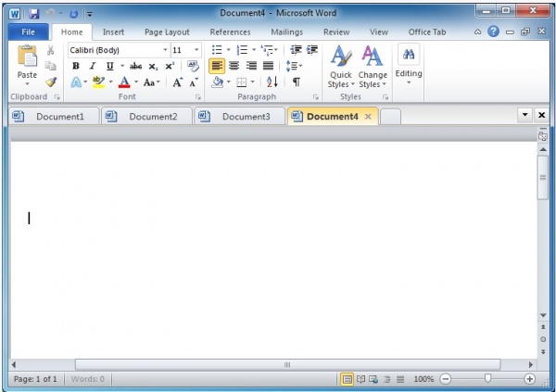Switch to Document1 tab
This screenshot has width=556, height=392.
pyautogui.click(x=54, y=117)
